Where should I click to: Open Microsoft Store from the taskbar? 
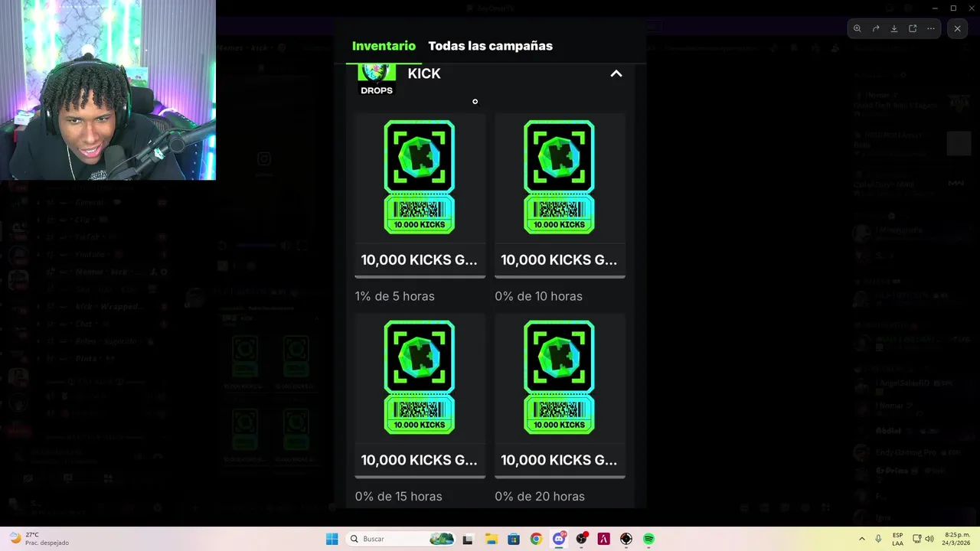(x=513, y=539)
